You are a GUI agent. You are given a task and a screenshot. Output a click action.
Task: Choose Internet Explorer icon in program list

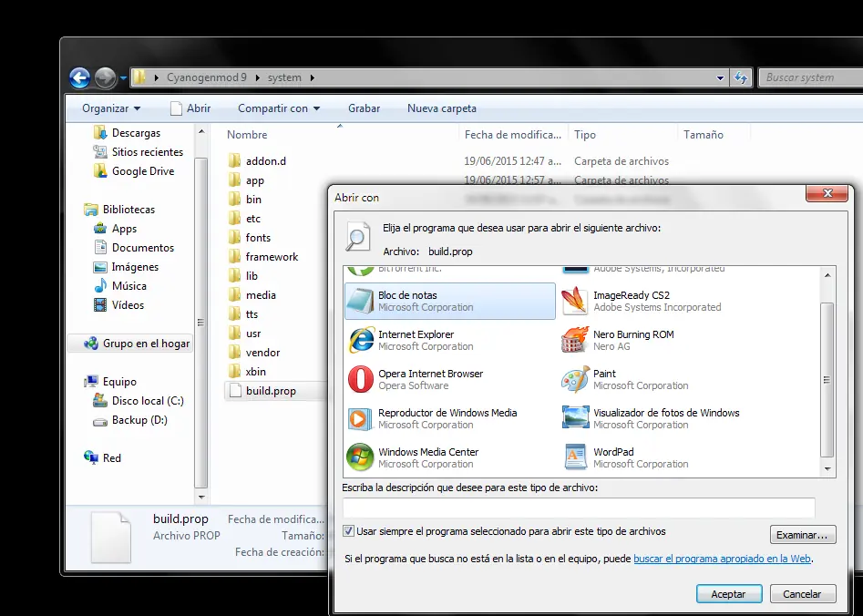coord(361,340)
